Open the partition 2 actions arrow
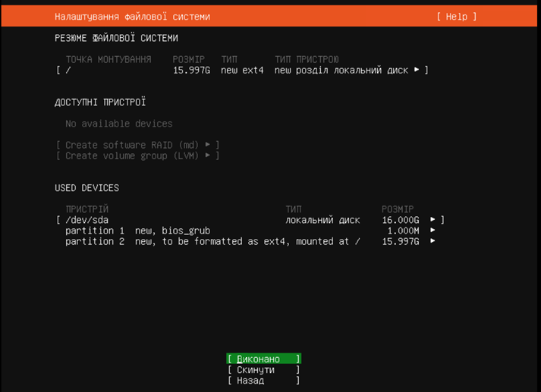Screen dimensions: 541x392 [433, 241]
